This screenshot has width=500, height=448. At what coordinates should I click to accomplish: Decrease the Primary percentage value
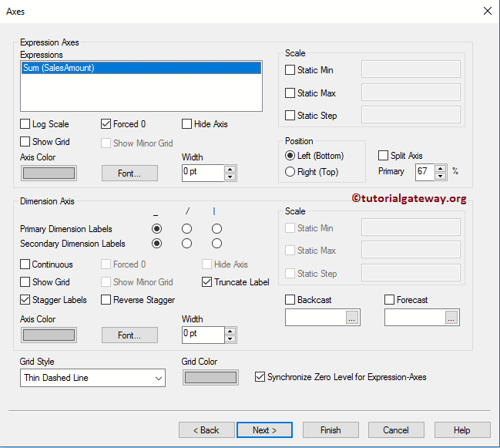point(441,176)
